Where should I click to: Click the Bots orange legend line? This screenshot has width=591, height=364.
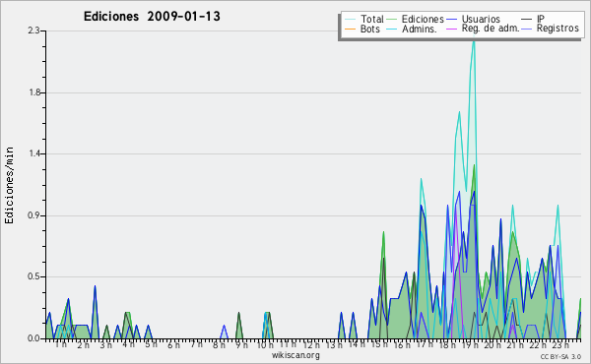pyautogui.click(x=350, y=29)
